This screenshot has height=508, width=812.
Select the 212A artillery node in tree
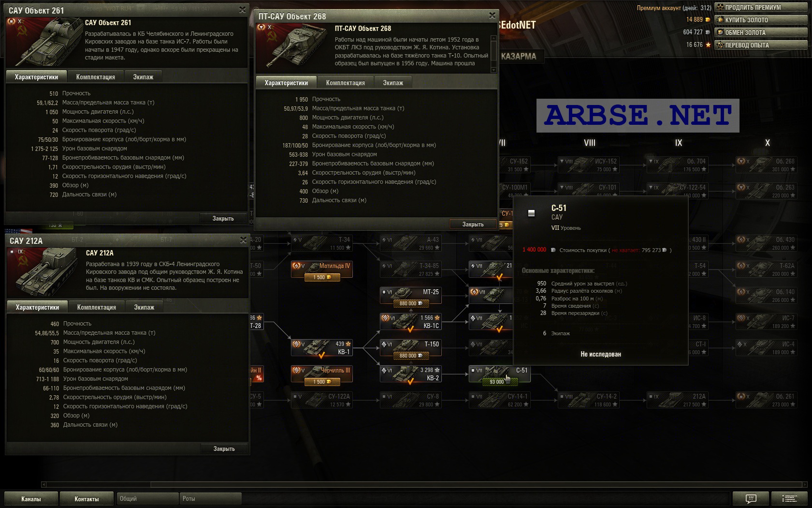click(678, 400)
